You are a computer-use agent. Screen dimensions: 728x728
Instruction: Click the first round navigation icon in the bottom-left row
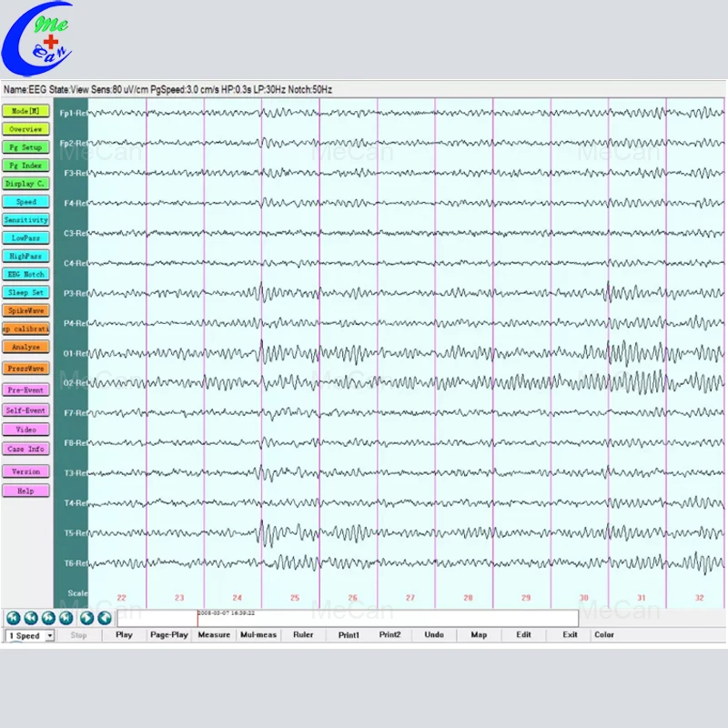click(x=13, y=618)
